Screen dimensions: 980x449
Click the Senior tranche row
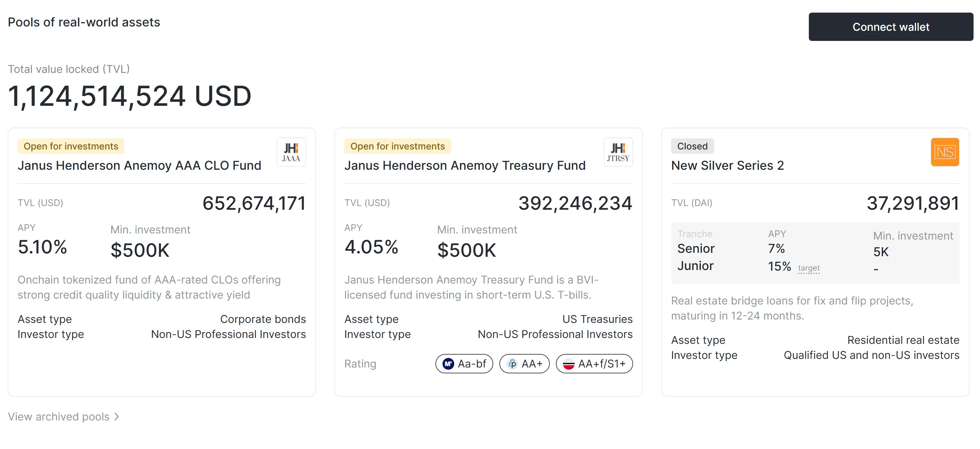[x=696, y=249]
